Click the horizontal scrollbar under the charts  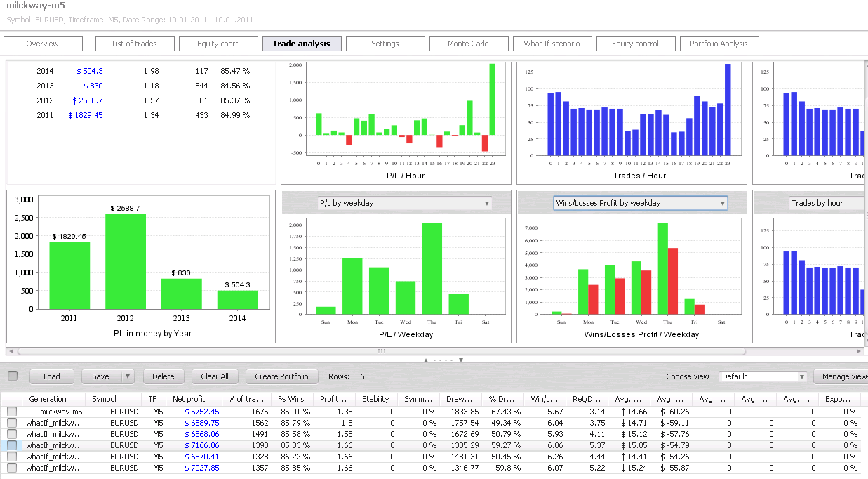tap(382, 350)
